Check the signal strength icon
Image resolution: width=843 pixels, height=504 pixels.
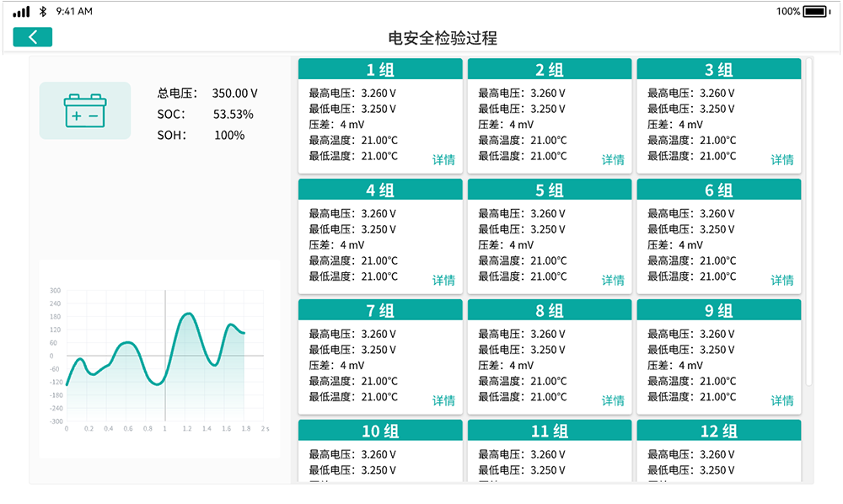pyautogui.click(x=21, y=12)
